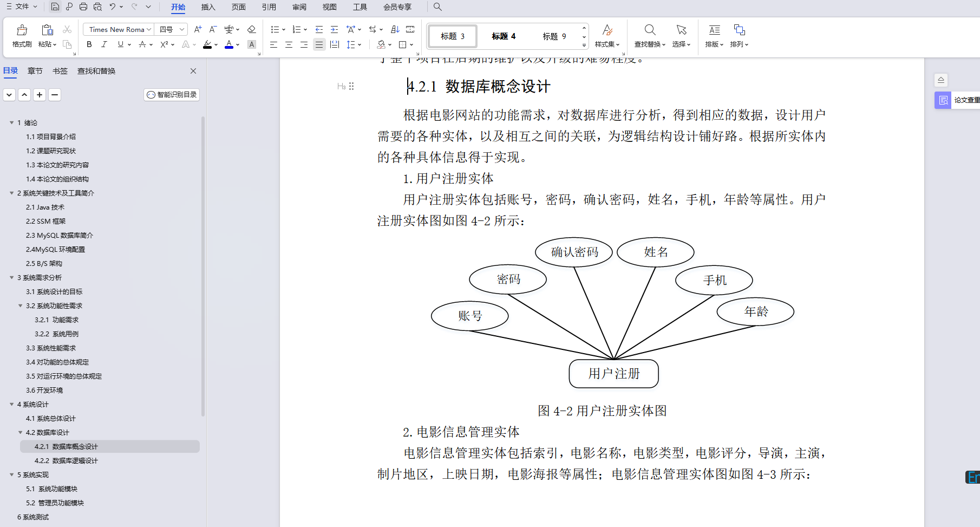980x527 pixels.
Task: Apply the 标题 9 style
Action: pyautogui.click(x=554, y=36)
